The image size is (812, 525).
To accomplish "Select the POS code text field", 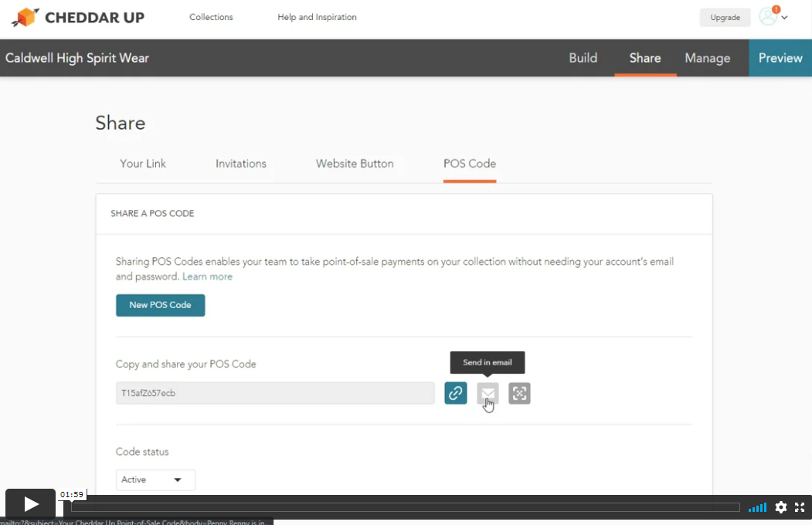I will pos(275,393).
